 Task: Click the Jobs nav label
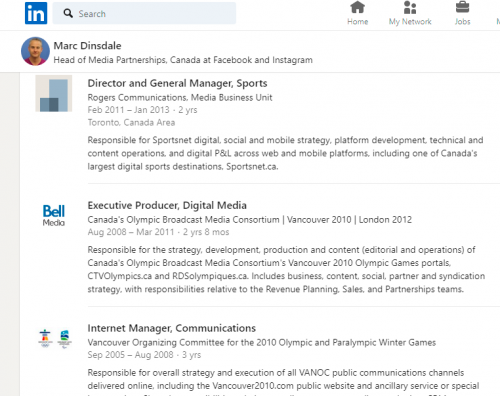462,22
